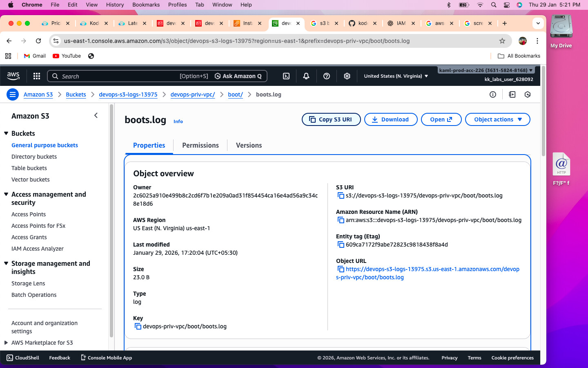Open CloudShell from the top navigation icon
Image resolution: width=588 pixels, height=368 pixels.
pos(286,76)
